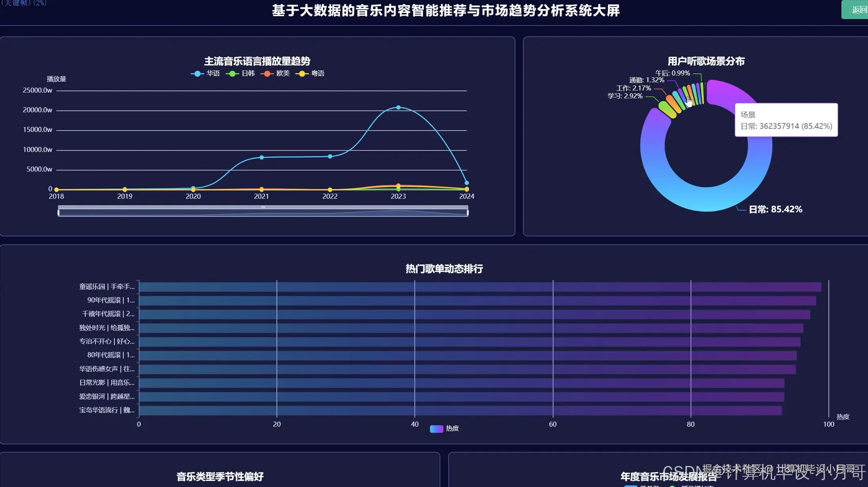Select the green 学习 donut slice
The height and width of the screenshot is (487, 868).
click(667, 109)
